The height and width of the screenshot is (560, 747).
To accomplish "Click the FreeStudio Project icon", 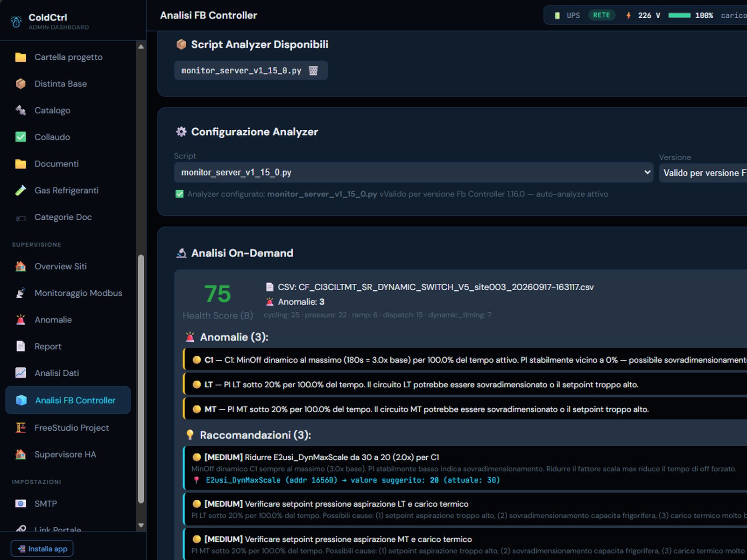I will coord(21,427).
